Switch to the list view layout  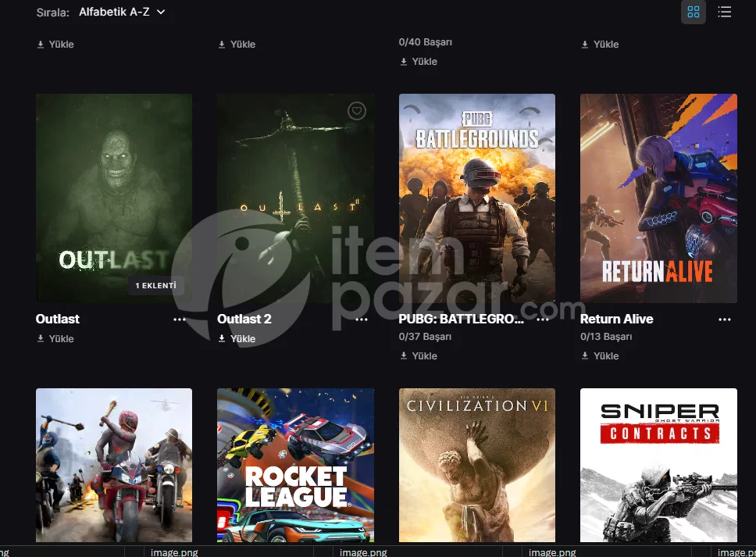[x=724, y=12]
